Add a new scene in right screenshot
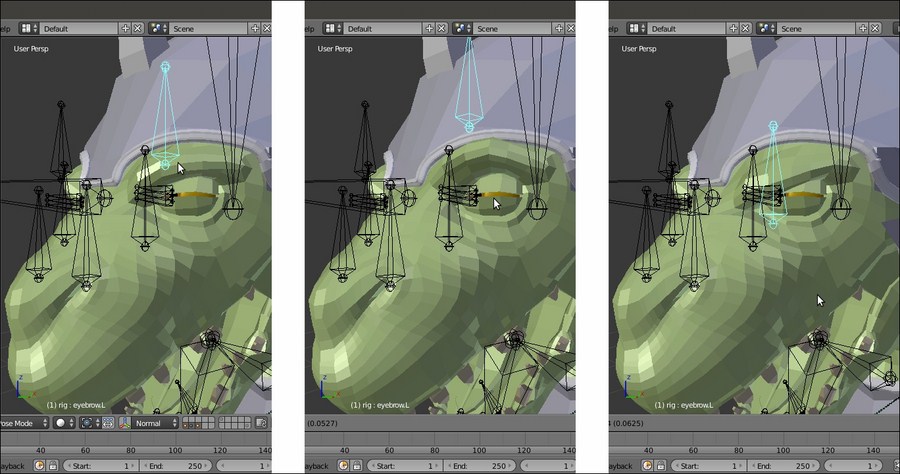 click(863, 28)
